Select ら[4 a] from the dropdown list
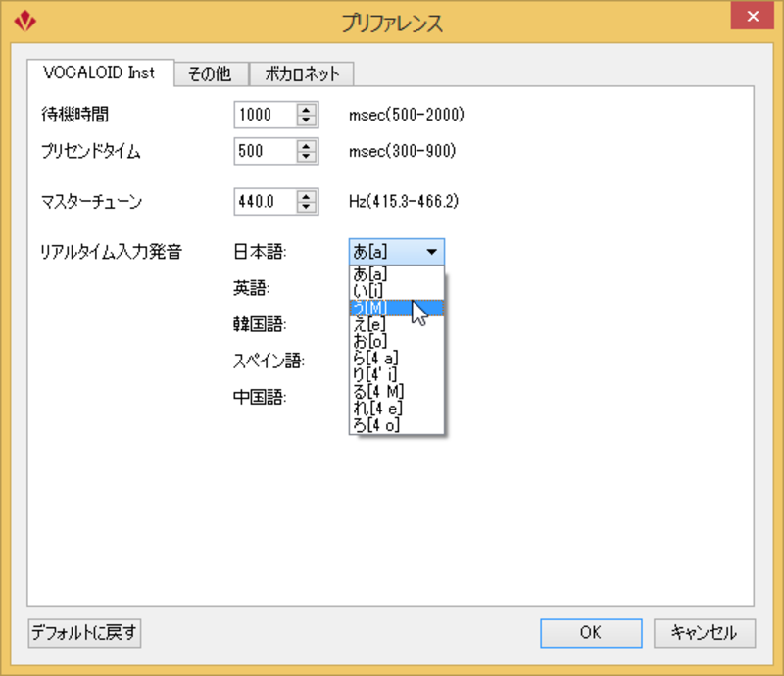The image size is (784, 676). pyautogui.click(x=397, y=358)
